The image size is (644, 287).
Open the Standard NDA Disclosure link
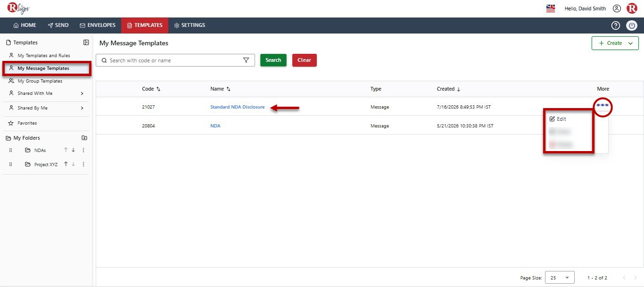pos(238,107)
